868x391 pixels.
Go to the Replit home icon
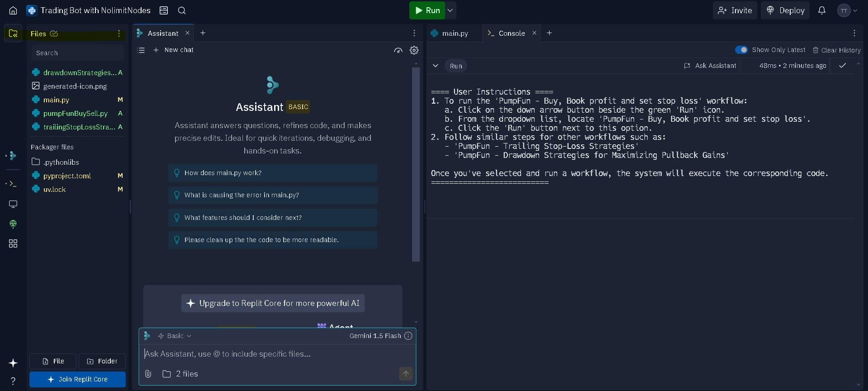(x=13, y=10)
